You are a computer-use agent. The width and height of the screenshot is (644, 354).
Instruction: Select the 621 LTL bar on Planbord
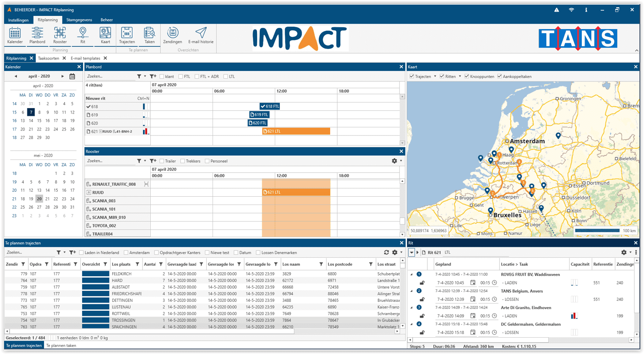(296, 131)
